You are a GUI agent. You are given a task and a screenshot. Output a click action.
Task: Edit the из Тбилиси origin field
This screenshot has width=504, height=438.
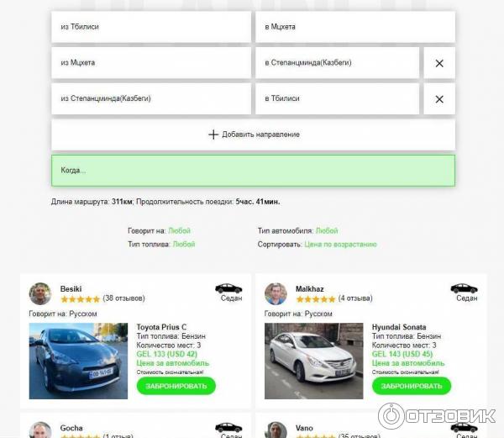pyautogui.click(x=151, y=27)
